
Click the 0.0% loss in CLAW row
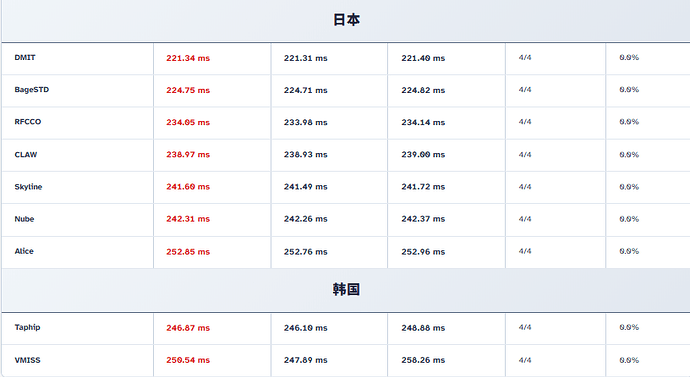tap(629, 154)
